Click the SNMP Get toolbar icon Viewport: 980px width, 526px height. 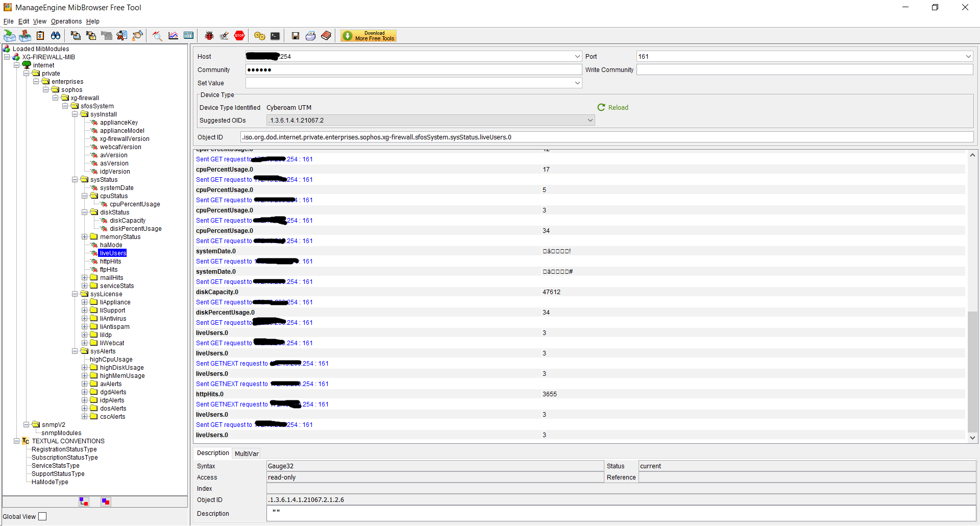click(76, 36)
